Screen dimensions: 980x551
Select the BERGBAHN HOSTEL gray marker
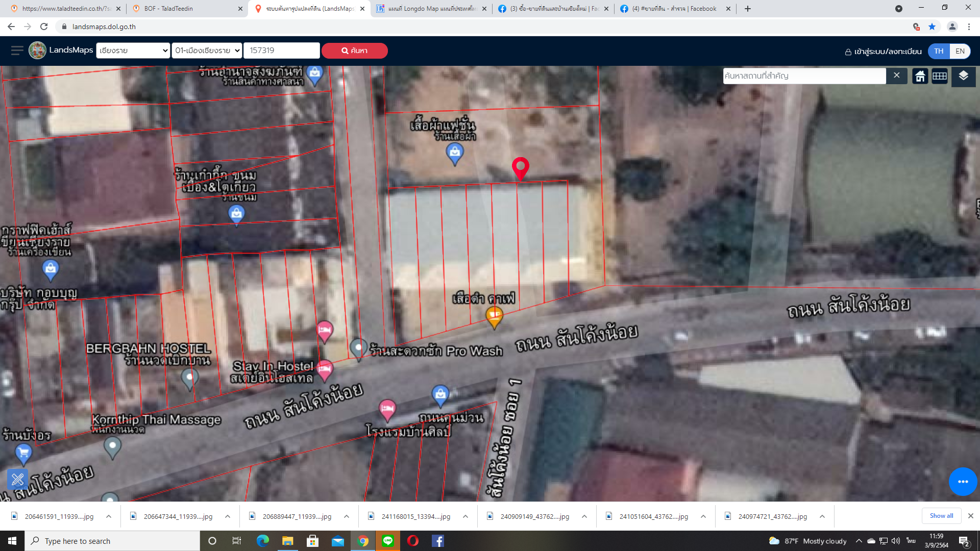pyautogui.click(x=190, y=380)
